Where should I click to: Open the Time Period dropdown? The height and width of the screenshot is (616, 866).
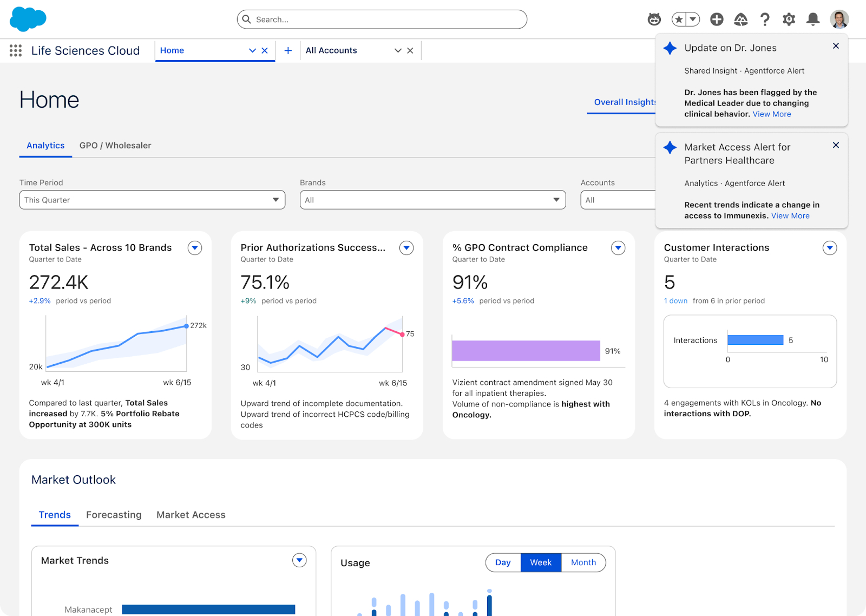[x=152, y=200]
